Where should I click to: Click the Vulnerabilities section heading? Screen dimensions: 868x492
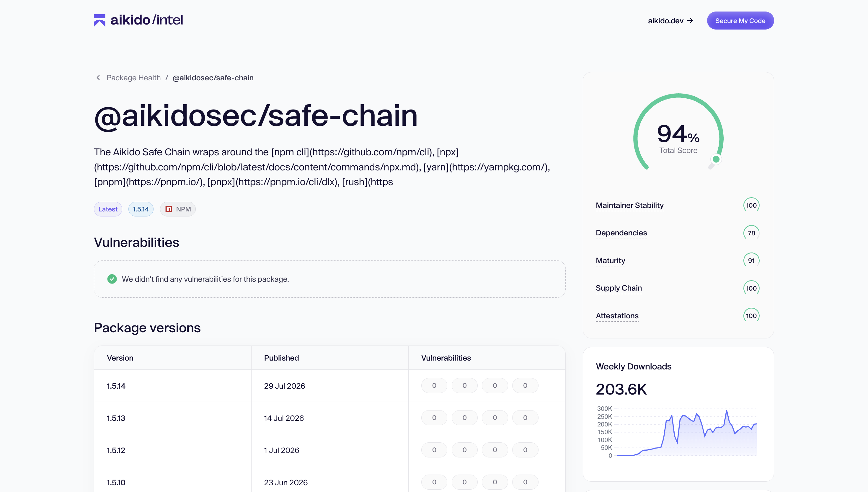click(136, 242)
